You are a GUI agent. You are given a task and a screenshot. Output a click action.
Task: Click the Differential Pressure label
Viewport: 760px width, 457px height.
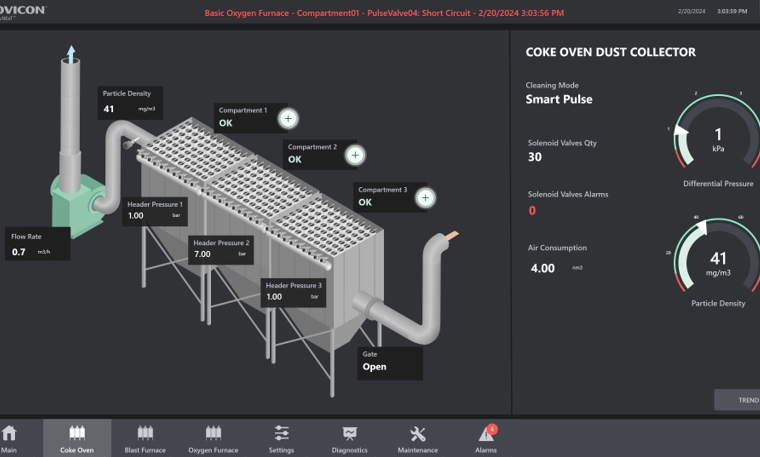click(x=718, y=184)
